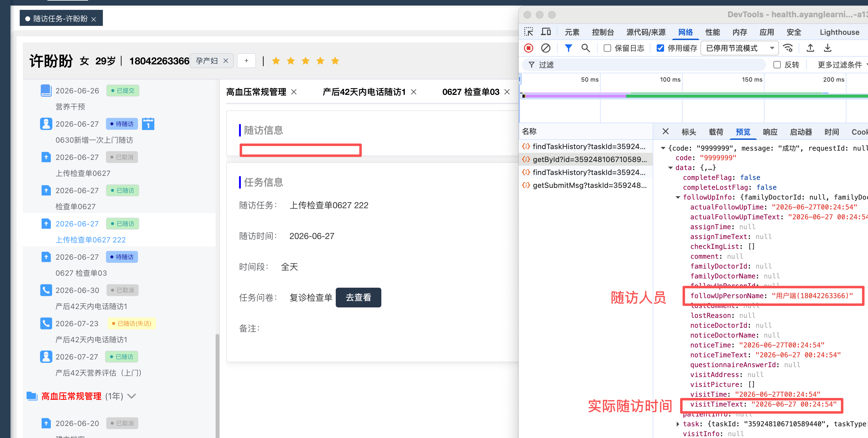Stop network recording with red record icon
868x438 pixels.
529,48
